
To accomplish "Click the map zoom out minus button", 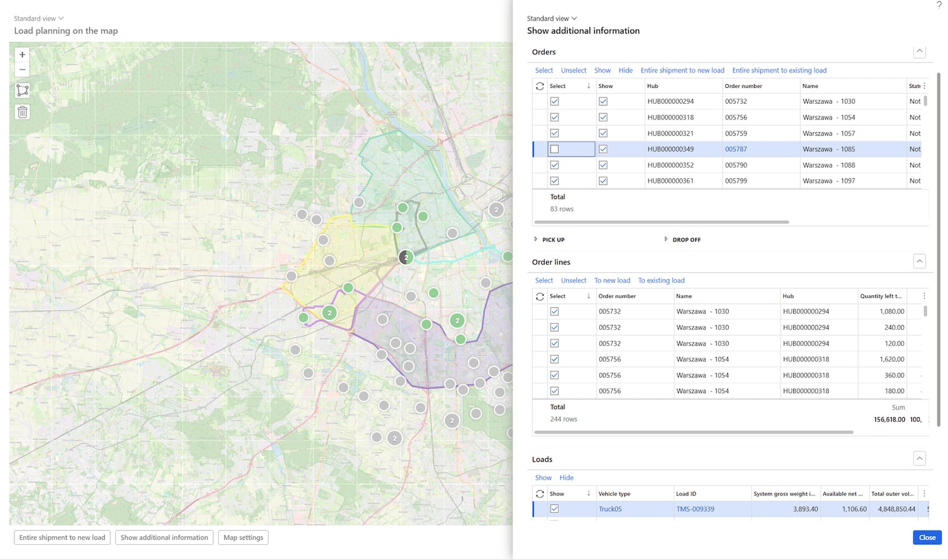I will coord(22,70).
